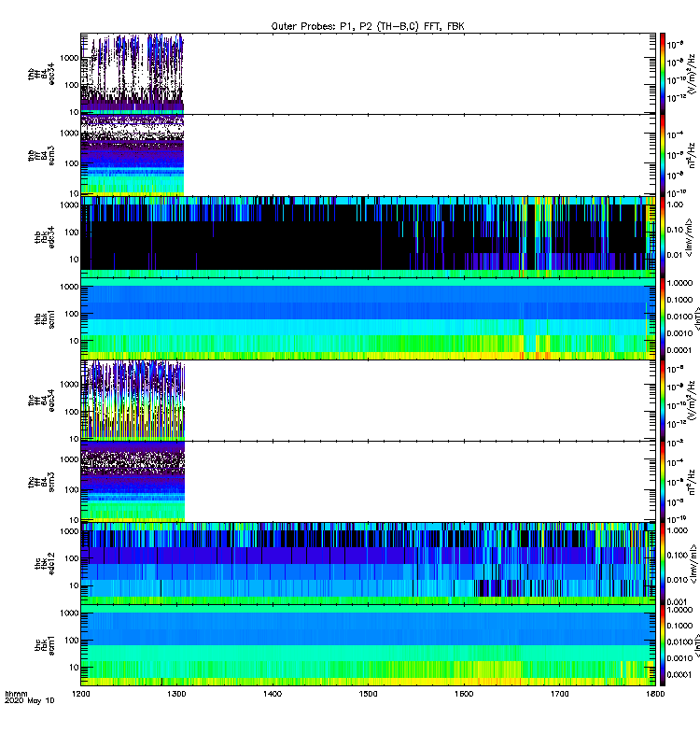Select the color bar beside thb edc34 panel
Screen dimensions: 700x747
(x=663, y=237)
